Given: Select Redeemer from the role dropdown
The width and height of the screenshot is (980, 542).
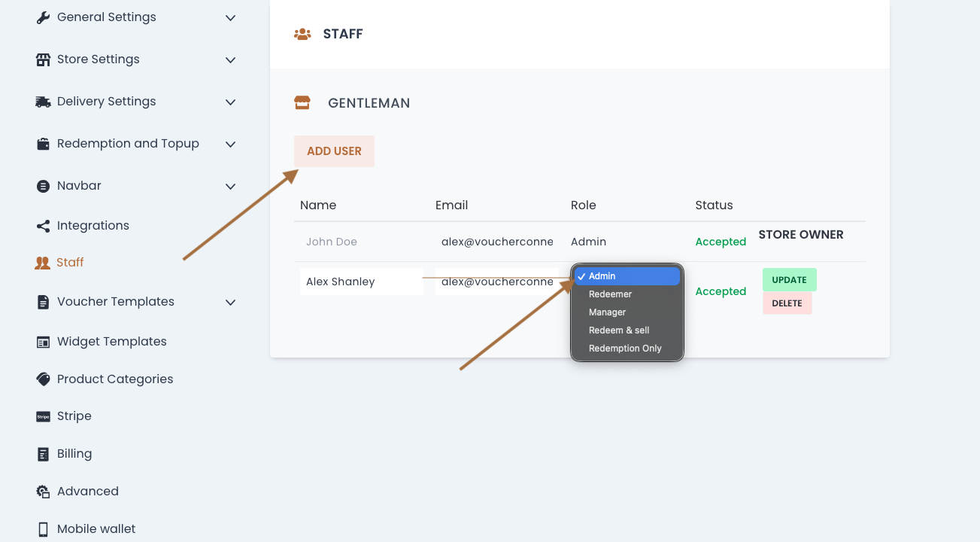Looking at the screenshot, I should click(x=610, y=294).
